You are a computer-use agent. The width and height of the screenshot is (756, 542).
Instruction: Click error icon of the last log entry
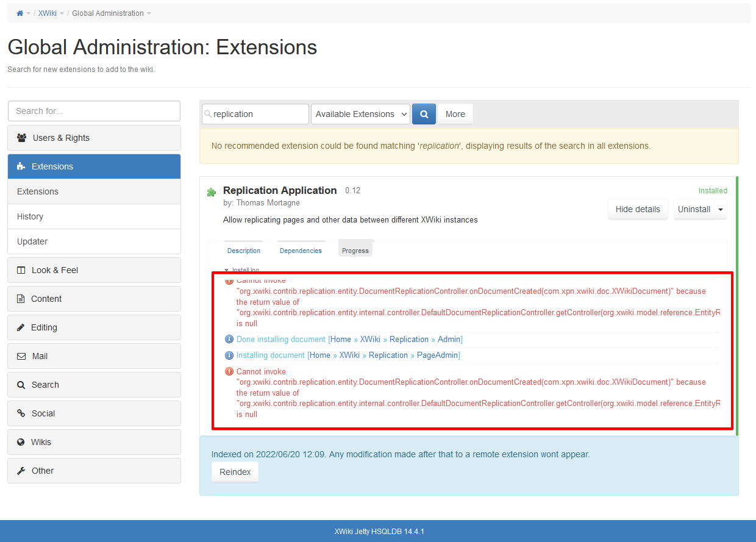[229, 371]
